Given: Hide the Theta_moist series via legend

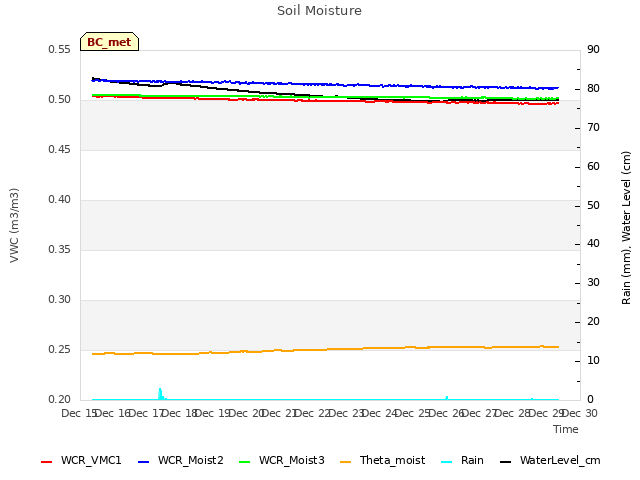Looking at the screenshot, I should point(382,461).
